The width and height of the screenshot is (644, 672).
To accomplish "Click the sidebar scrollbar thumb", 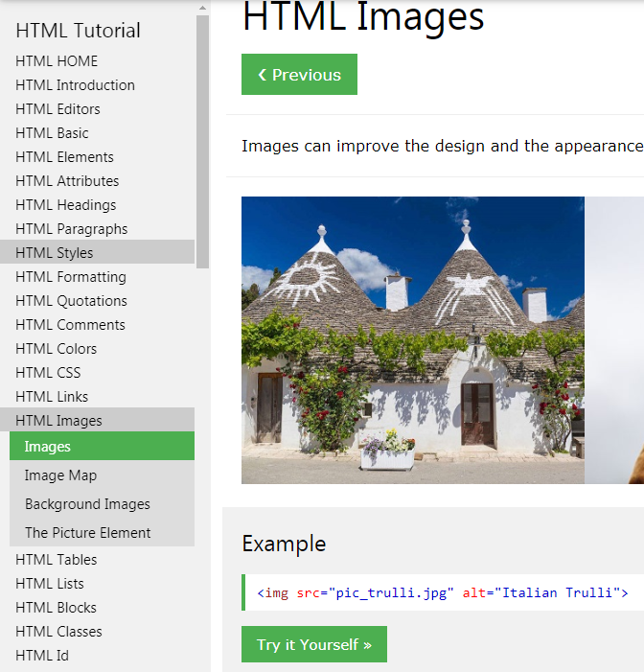I will click(202, 142).
